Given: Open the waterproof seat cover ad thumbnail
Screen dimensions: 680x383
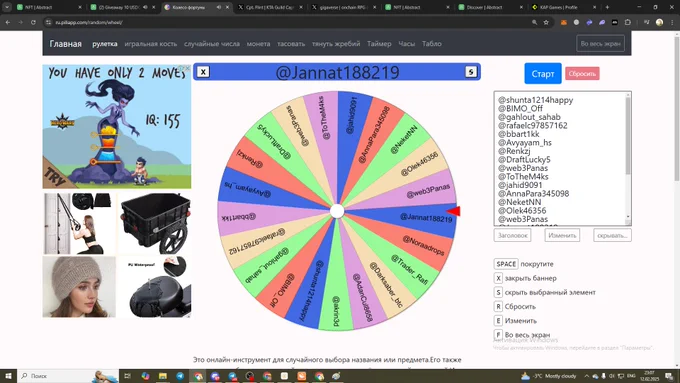Looking at the screenshot, I should pyautogui.click(x=154, y=287).
